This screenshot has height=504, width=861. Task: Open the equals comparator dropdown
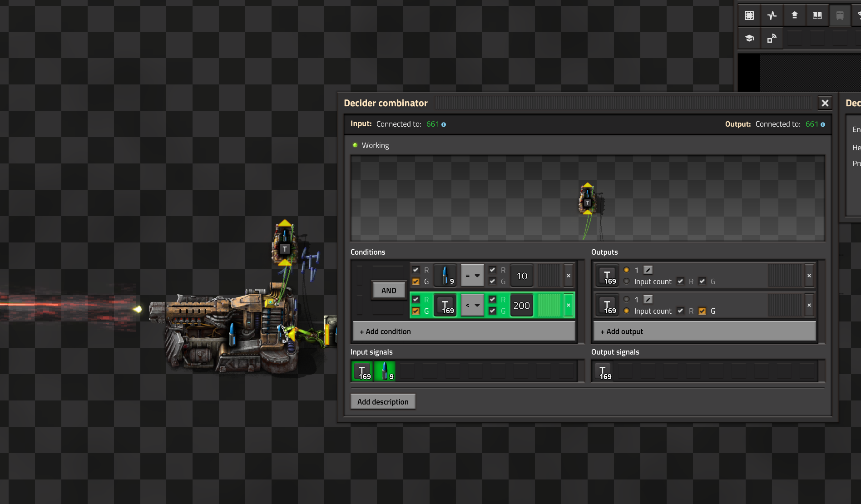[472, 276]
